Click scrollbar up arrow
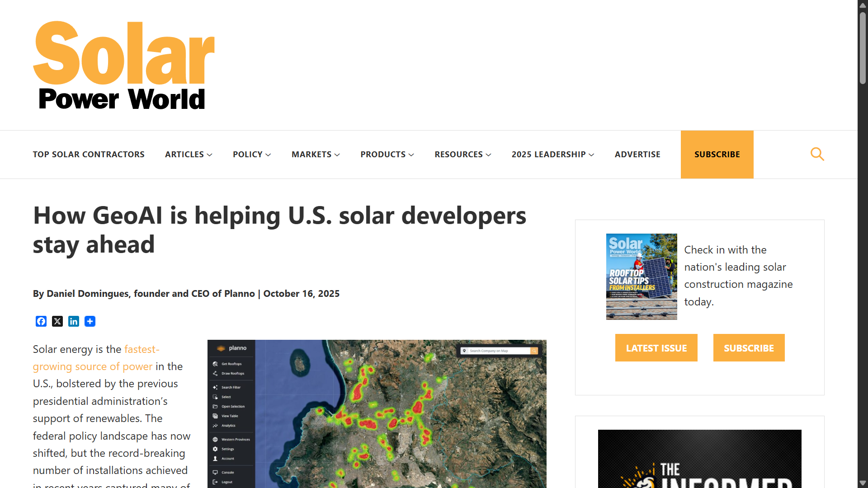This screenshot has height=488, width=868. click(x=863, y=5)
